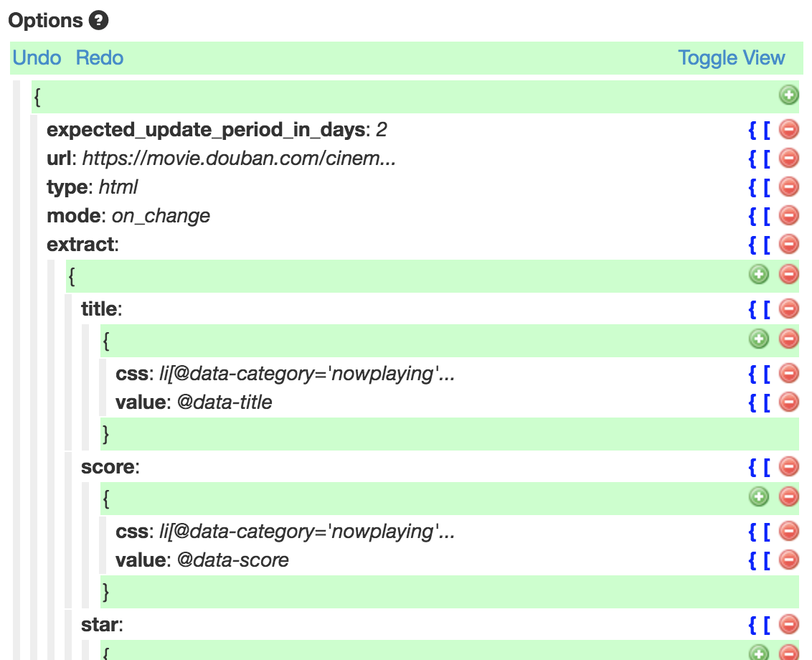Add a property inside the title object
Screen dimensions: 812x660
click(759, 339)
